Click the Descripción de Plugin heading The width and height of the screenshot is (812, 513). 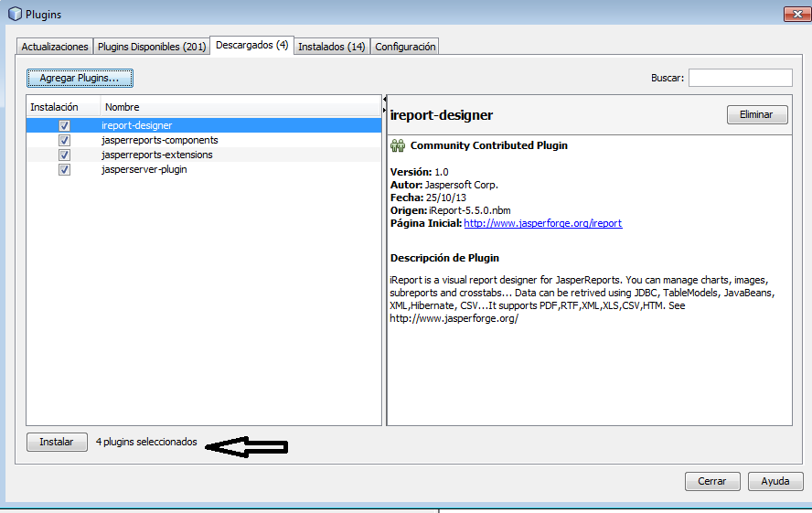pos(444,258)
